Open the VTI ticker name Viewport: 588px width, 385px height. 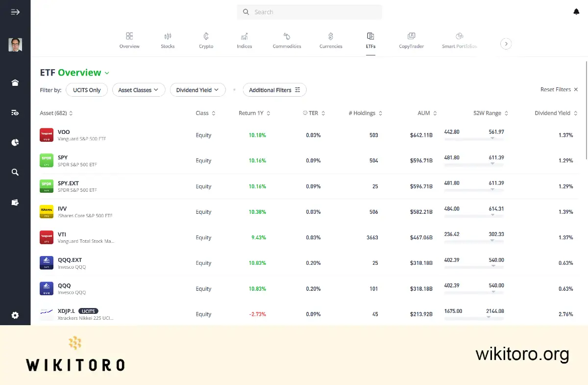pyautogui.click(x=62, y=234)
